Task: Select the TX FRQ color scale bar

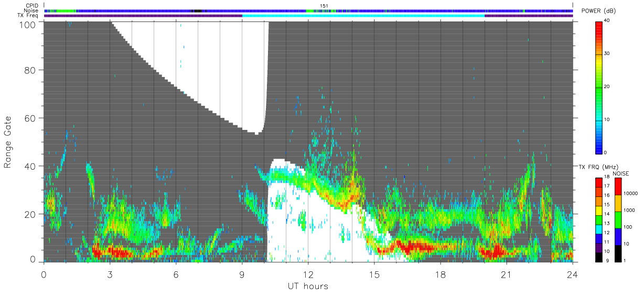Action: 598,220
